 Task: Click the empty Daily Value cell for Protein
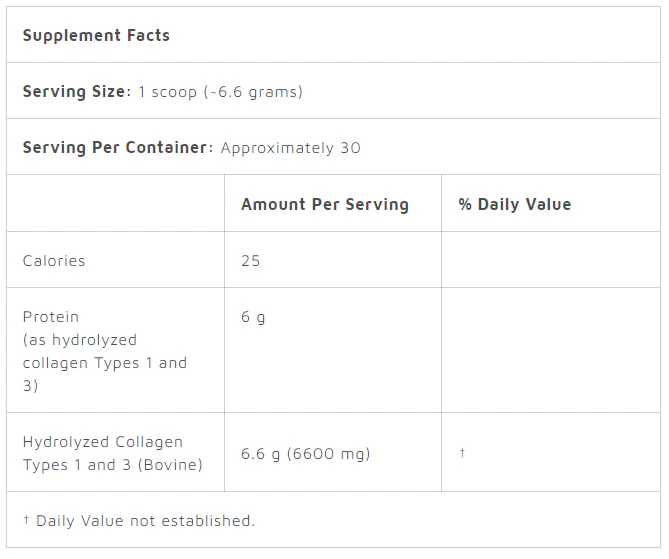pos(551,350)
